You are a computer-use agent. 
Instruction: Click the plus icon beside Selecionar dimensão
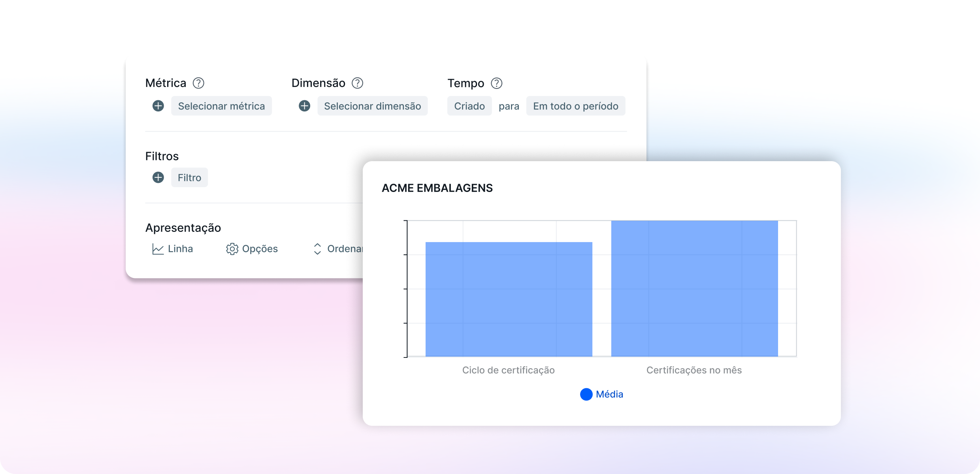(x=304, y=106)
